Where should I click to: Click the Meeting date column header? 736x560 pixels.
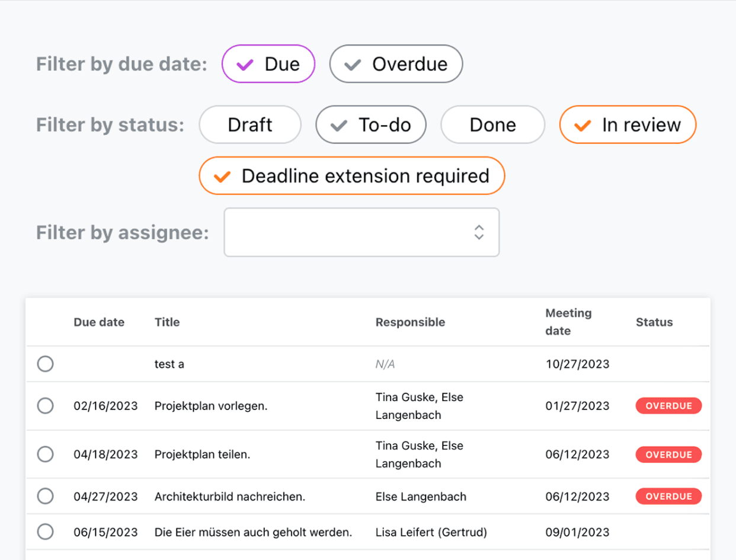click(x=568, y=322)
